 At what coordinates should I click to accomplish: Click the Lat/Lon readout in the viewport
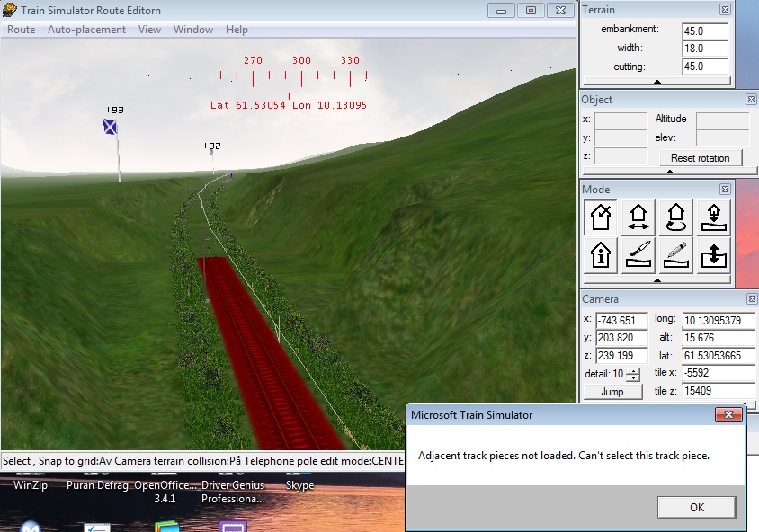[289, 105]
